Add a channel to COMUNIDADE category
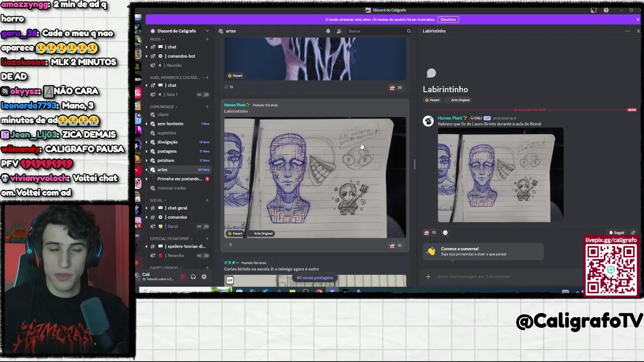The width and height of the screenshot is (644, 362). pos(207,107)
